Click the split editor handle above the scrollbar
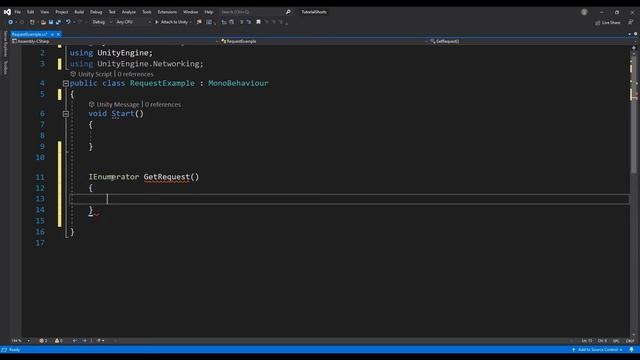Image resolution: width=640 pixels, height=360 pixels. click(x=634, y=47)
